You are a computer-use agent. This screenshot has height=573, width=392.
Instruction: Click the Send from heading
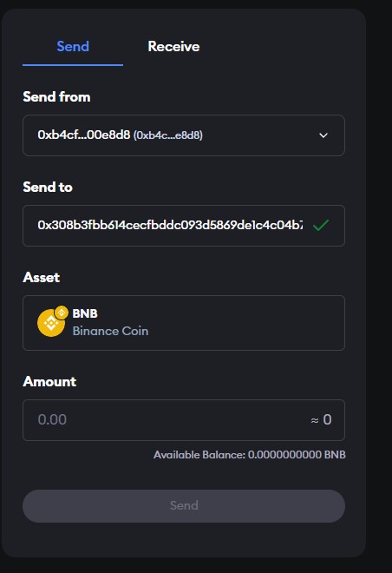pos(56,97)
